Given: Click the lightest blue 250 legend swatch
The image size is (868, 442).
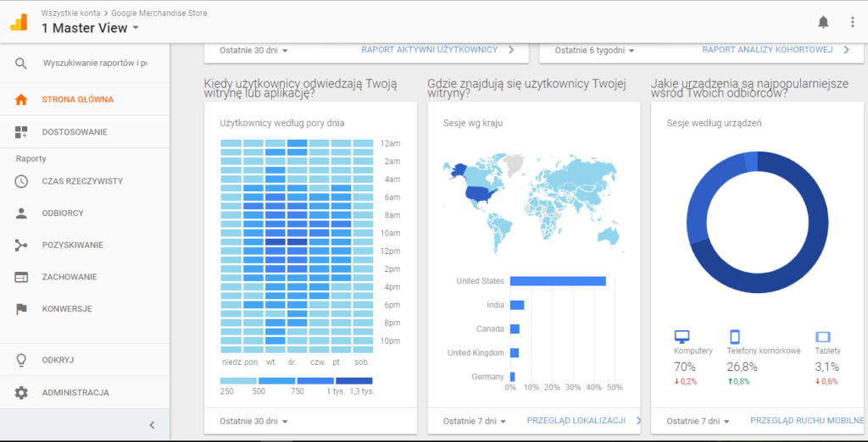Looking at the screenshot, I should 238,380.
